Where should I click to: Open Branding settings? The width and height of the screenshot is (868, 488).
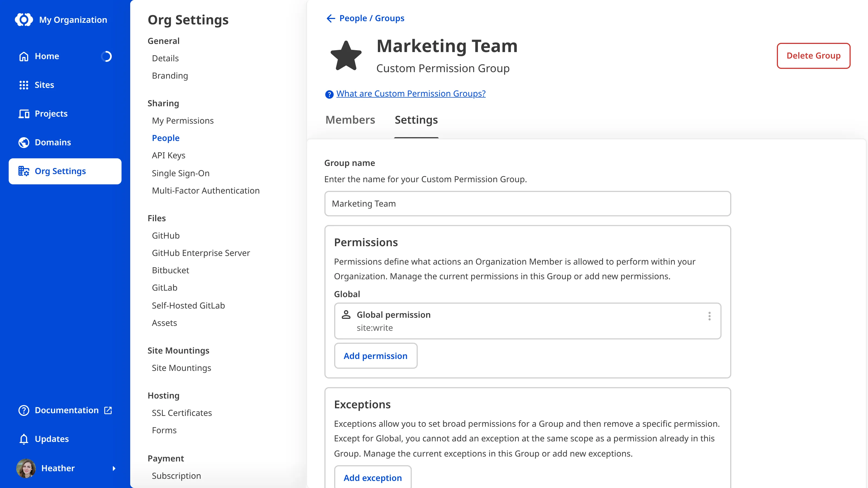click(x=170, y=76)
